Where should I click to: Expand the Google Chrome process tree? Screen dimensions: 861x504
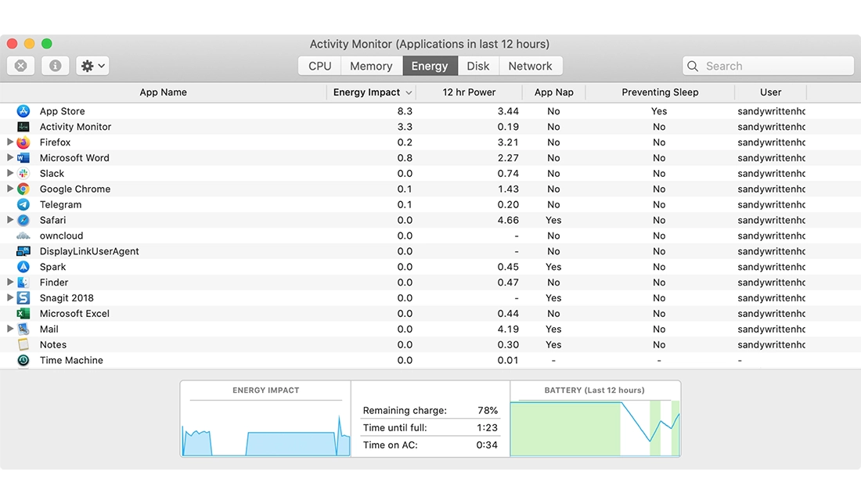[10, 189]
